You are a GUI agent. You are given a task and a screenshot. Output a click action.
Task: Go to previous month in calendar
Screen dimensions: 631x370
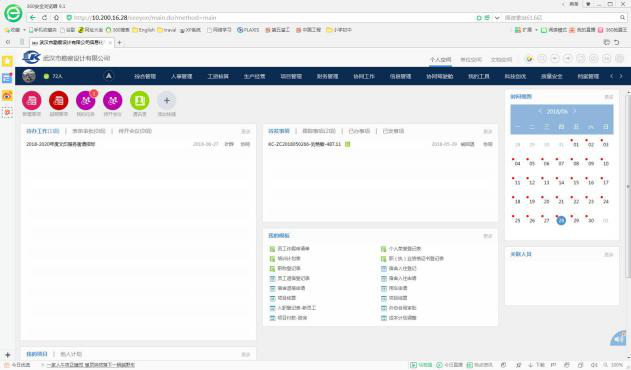540,111
